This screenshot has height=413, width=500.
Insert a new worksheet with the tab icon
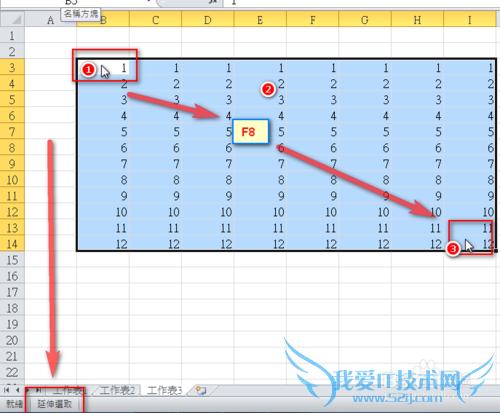tap(201, 390)
